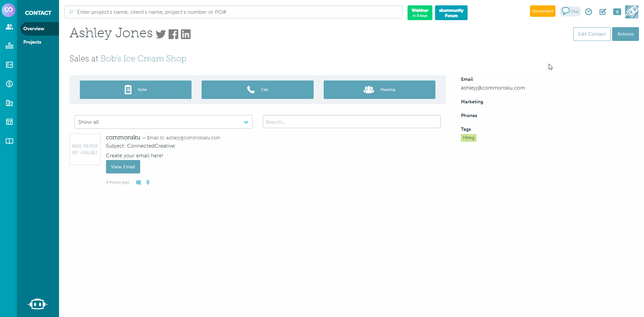Open the Companies building sidebar icon
Screen dimensions: 644x317
coord(9,103)
